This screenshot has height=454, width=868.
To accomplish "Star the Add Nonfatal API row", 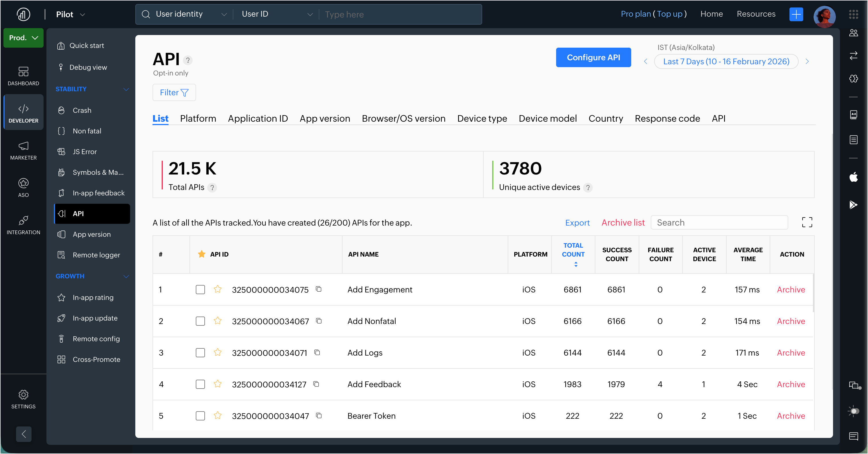I will (x=218, y=321).
